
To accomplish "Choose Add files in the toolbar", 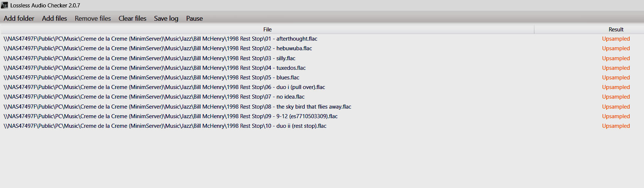I will (x=54, y=18).
